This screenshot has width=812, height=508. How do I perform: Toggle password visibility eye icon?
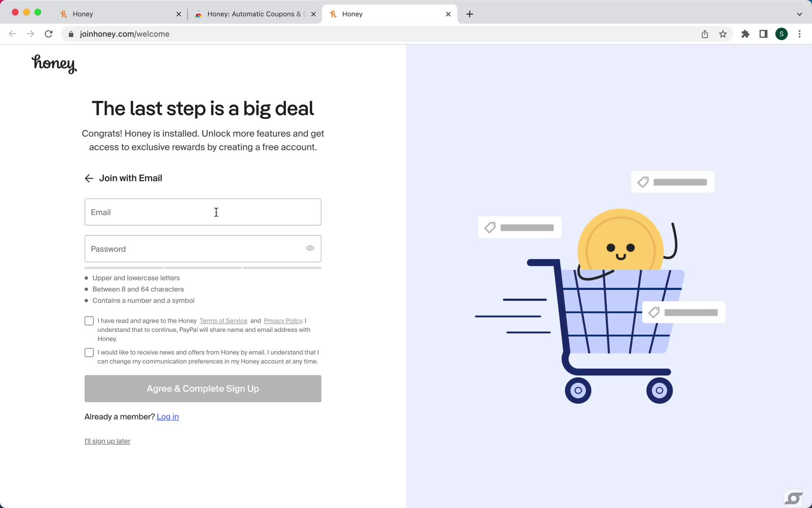(x=310, y=248)
